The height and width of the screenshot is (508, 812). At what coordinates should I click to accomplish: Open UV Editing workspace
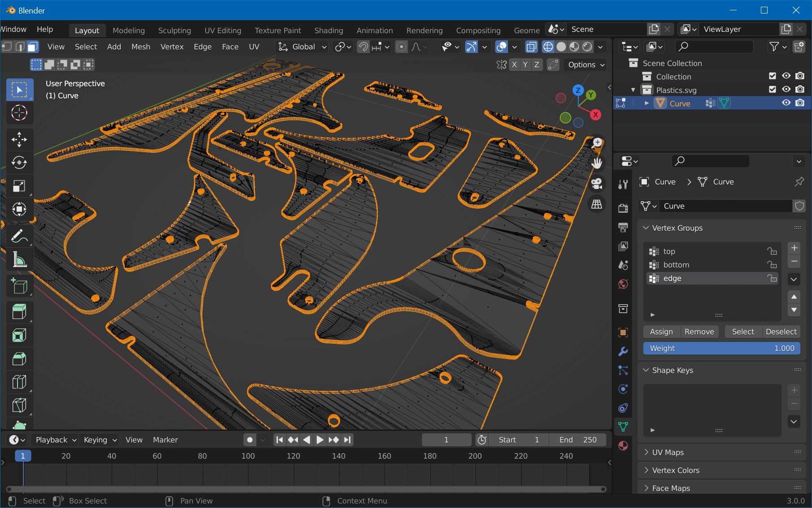tap(223, 31)
